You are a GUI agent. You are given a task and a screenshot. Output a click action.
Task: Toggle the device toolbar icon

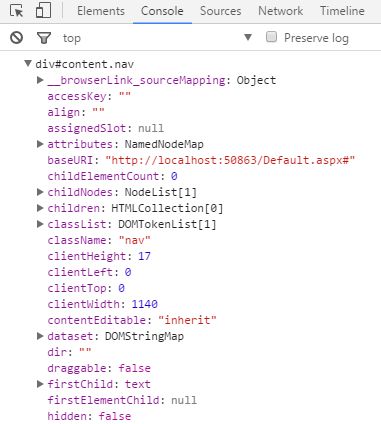43,10
